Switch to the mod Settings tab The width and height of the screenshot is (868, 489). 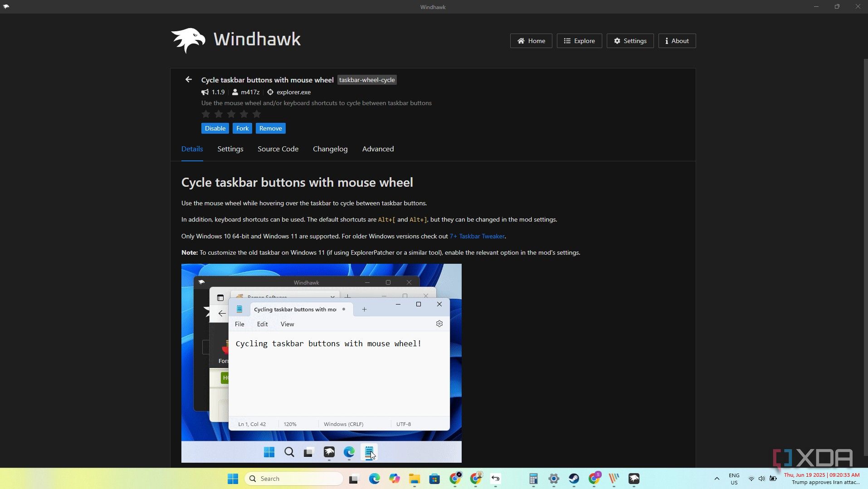(x=230, y=149)
